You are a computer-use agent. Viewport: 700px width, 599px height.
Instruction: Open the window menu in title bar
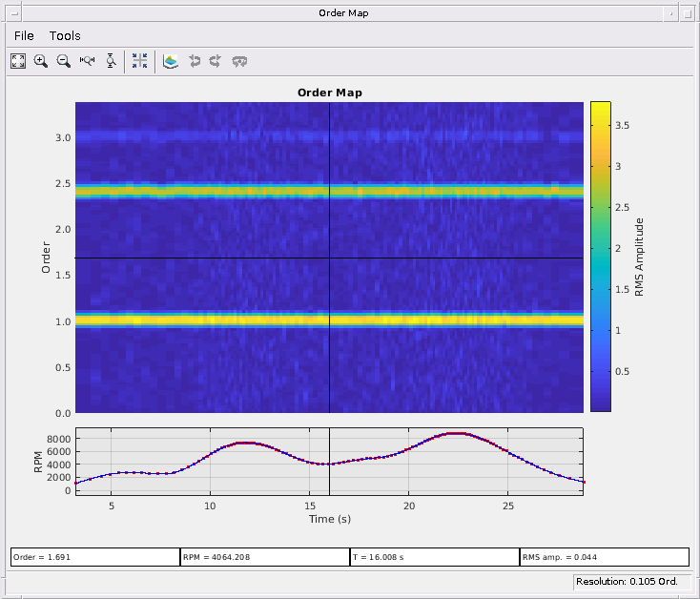(x=11, y=12)
